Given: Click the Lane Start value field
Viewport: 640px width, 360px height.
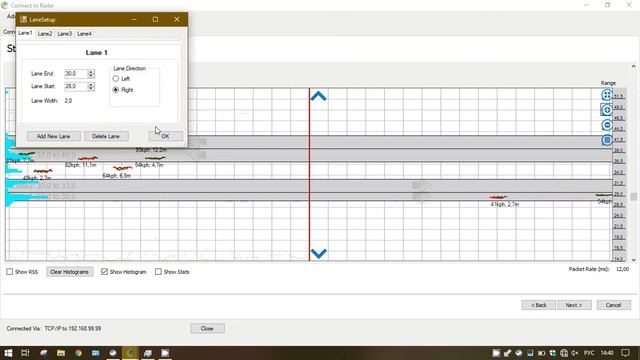Looking at the screenshot, I should coord(76,87).
